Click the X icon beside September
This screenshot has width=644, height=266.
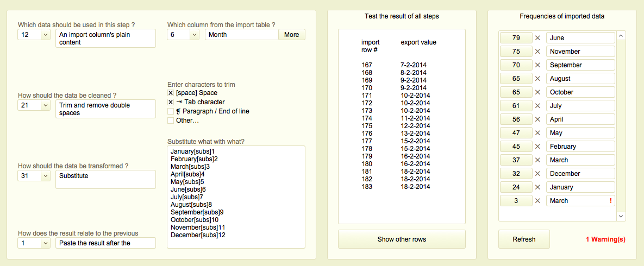coord(537,65)
